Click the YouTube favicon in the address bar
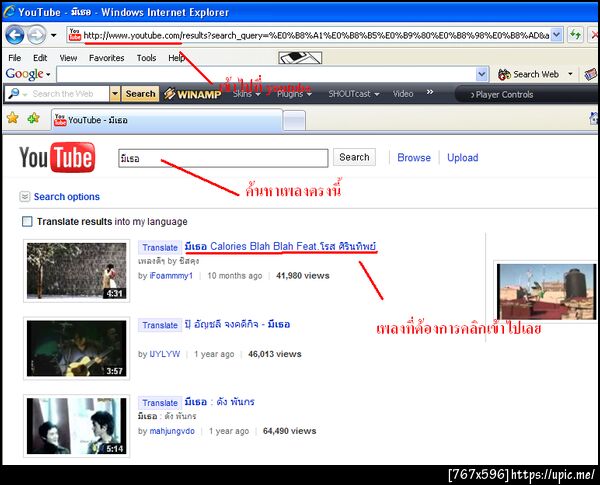 pos(75,35)
